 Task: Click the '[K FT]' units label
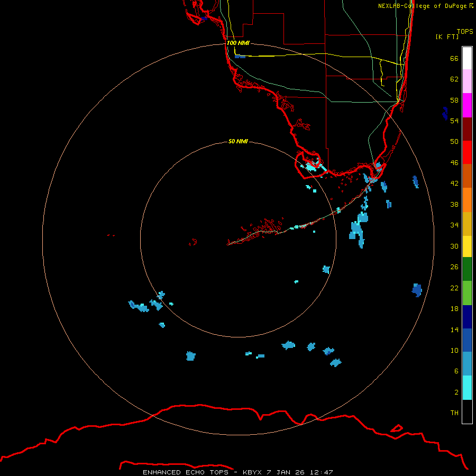coord(447,36)
